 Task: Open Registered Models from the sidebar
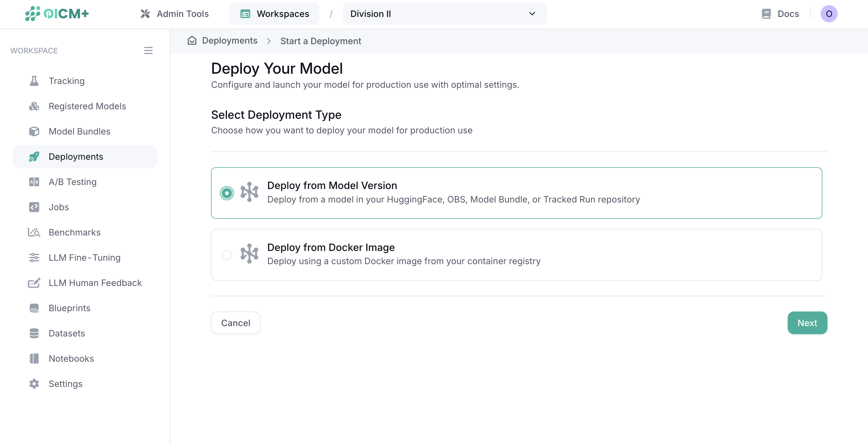pyautogui.click(x=87, y=106)
